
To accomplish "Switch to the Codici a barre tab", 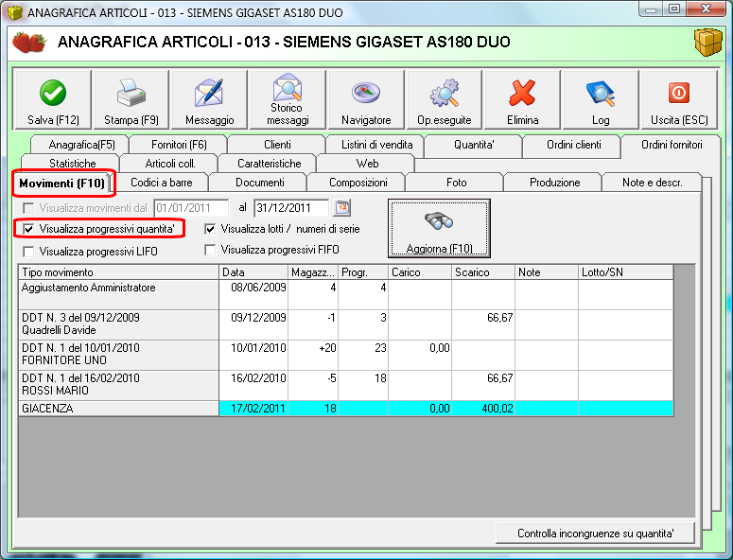I will (x=161, y=182).
